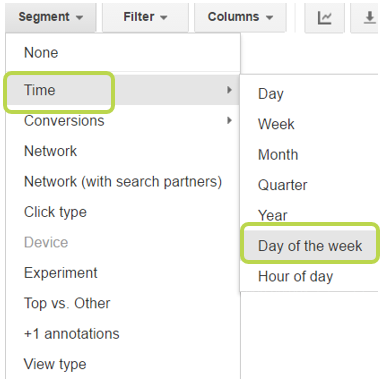This screenshot has height=383, width=389.
Task: Select Day of the week option
Action: tap(309, 246)
